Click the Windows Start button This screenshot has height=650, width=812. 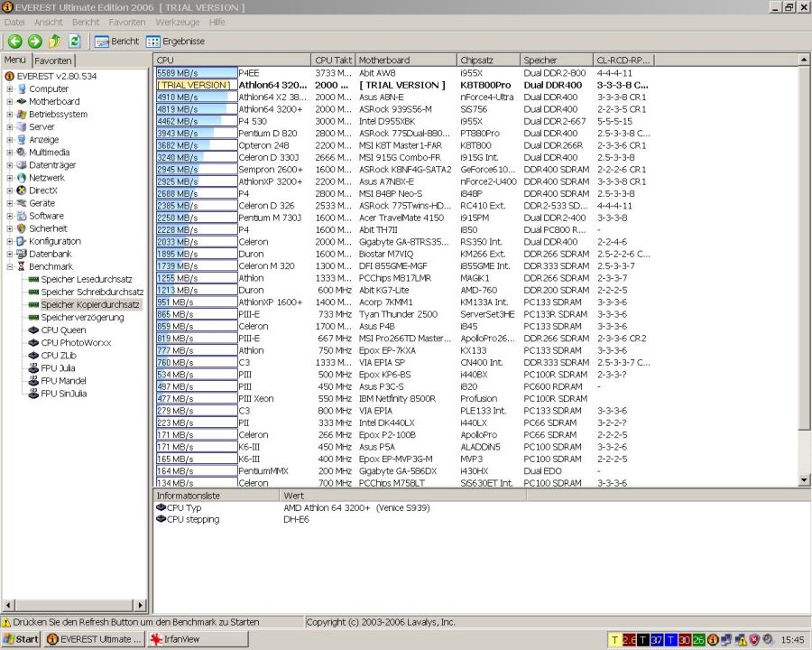(22, 639)
